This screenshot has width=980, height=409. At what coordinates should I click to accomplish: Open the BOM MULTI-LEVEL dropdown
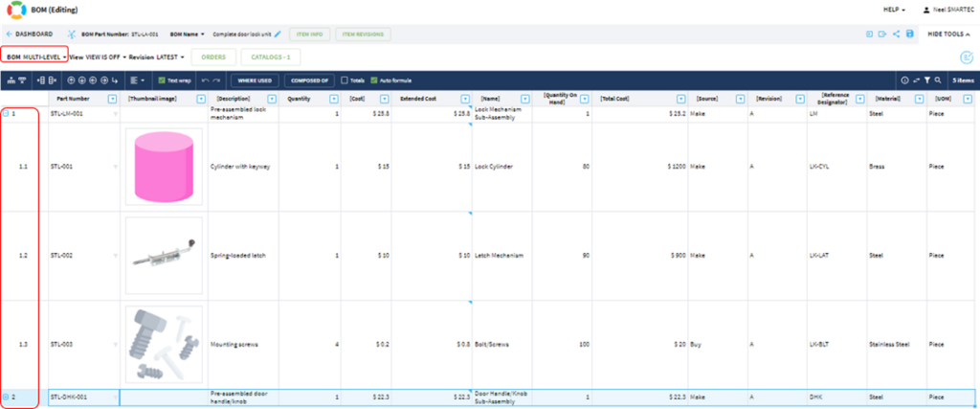tap(37, 57)
